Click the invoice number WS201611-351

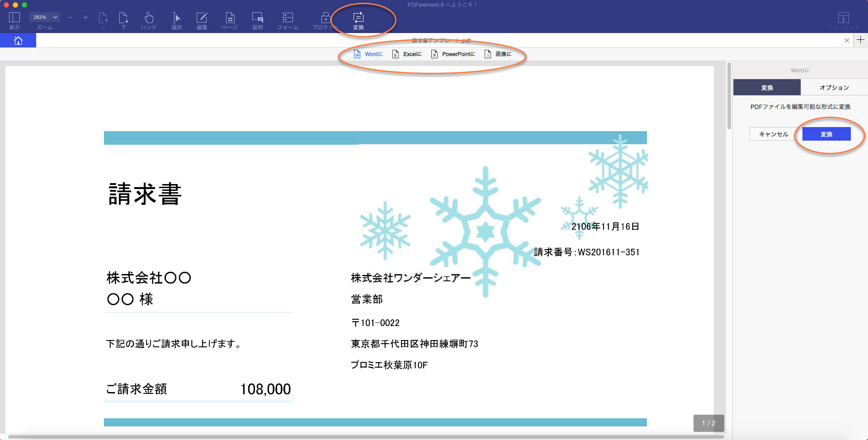click(609, 252)
